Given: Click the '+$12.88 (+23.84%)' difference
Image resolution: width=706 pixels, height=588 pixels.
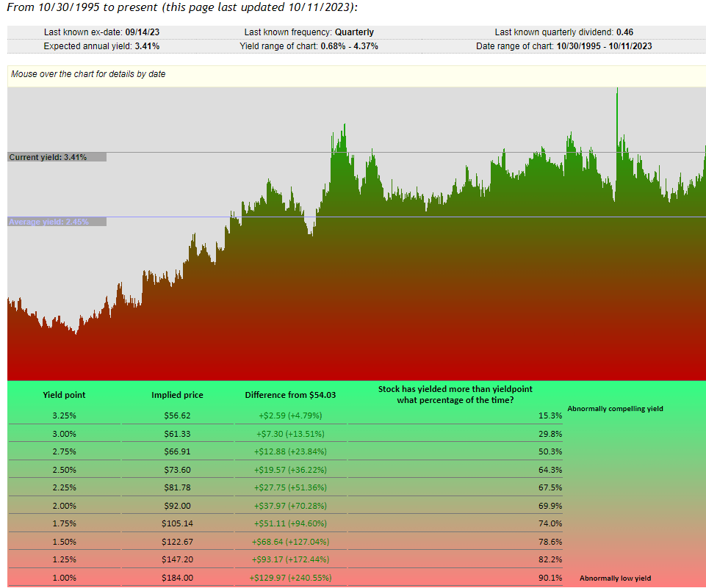Looking at the screenshot, I should coord(290,451).
